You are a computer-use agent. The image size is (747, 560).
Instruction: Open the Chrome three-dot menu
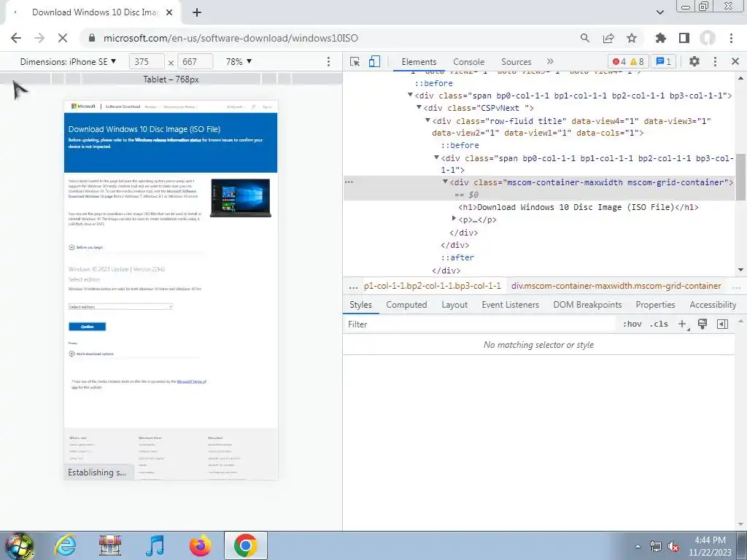[x=731, y=38]
